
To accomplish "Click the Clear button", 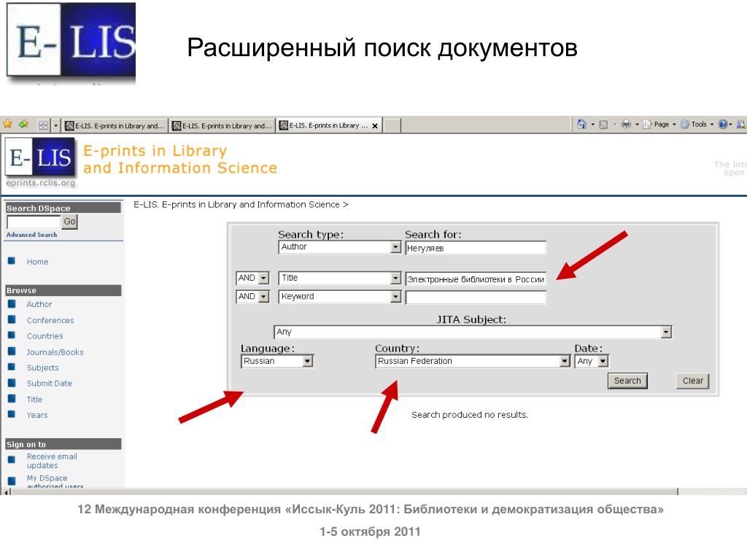I will coord(693,381).
